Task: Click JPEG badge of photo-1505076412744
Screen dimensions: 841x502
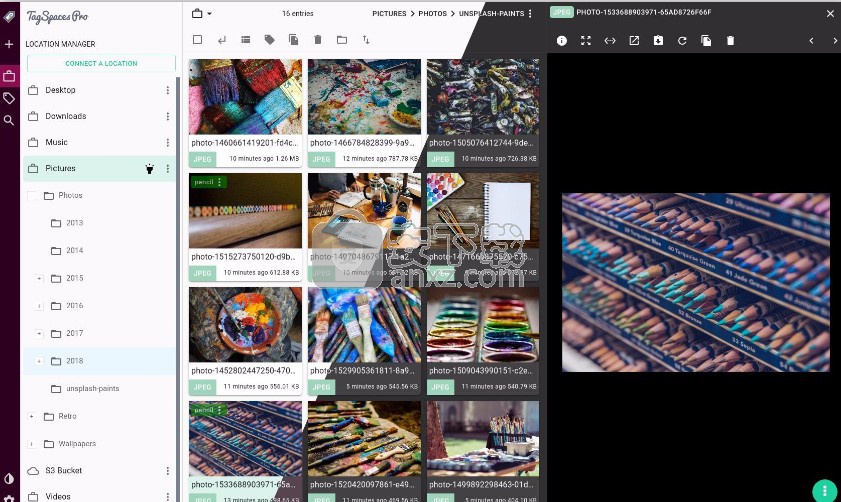Action: pyautogui.click(x=440, y=159)
